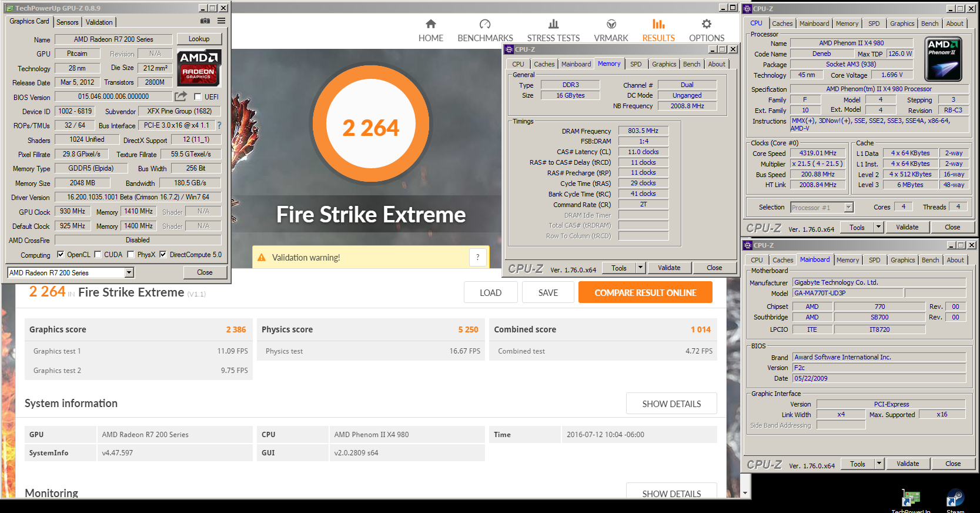Click the GPU-Z screenshot camera icon
Screen dimensions: 980x513
coord(205,21)
